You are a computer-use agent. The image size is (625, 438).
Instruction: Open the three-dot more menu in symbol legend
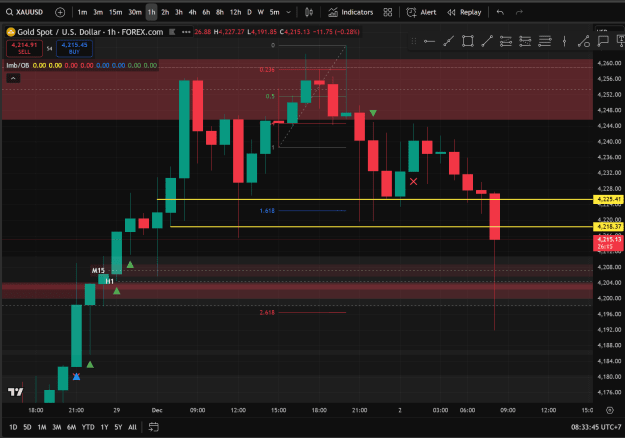point(186,32)
